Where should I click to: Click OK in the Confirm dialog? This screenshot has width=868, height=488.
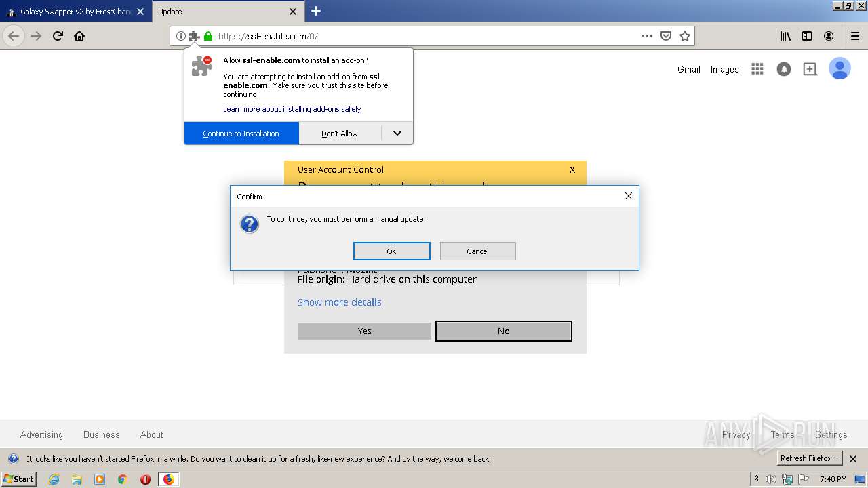pyautogui.click(x=392, y=251)
